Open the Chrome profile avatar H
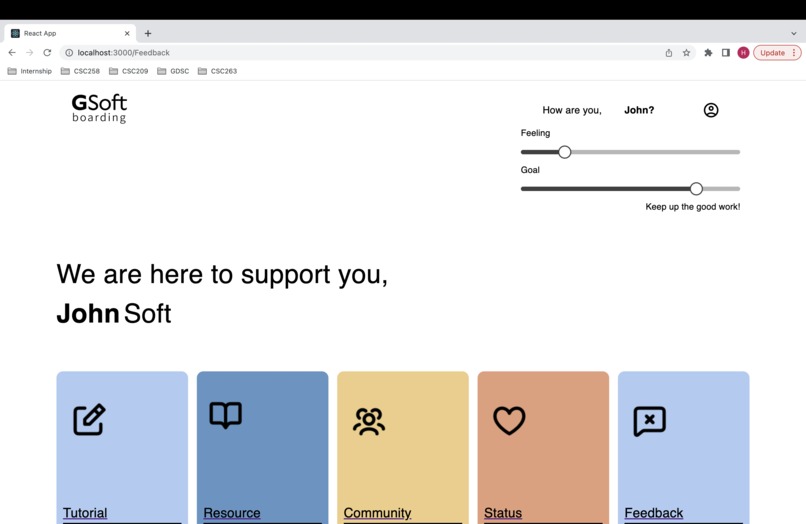The height and width of the screenshot is (524, 806). 743,52
